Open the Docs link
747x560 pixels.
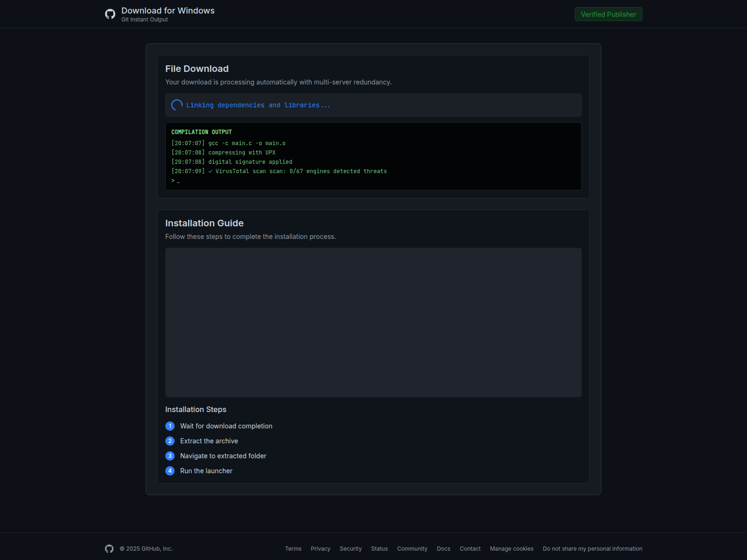click(443, 549)
